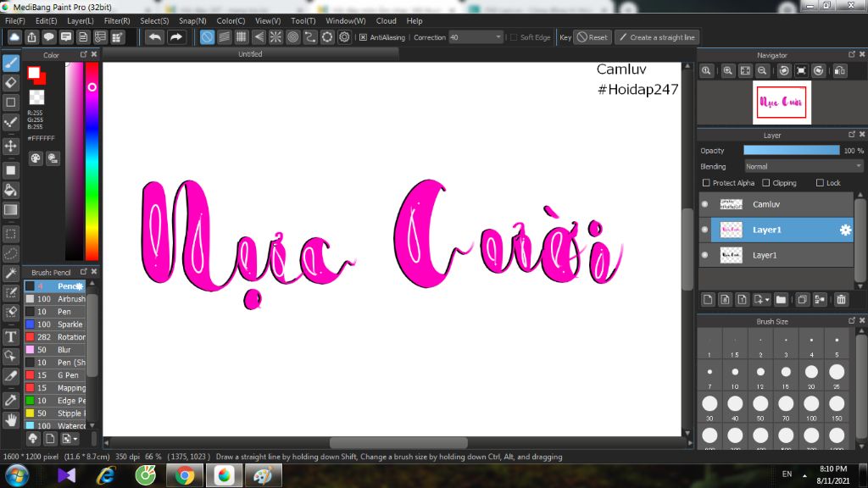
Task: Undock the Color panel
Action: click(84, 54)
